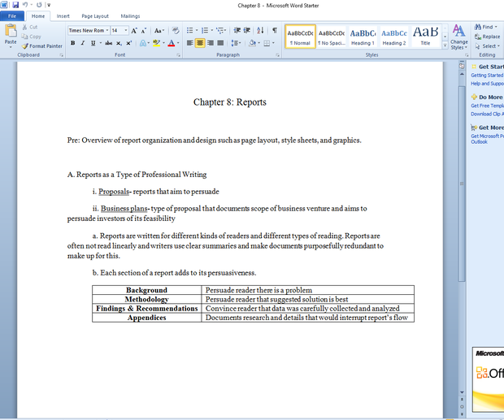
Task: Click the Copy icon
Action: pyautogui.click(x=24, y=37)
